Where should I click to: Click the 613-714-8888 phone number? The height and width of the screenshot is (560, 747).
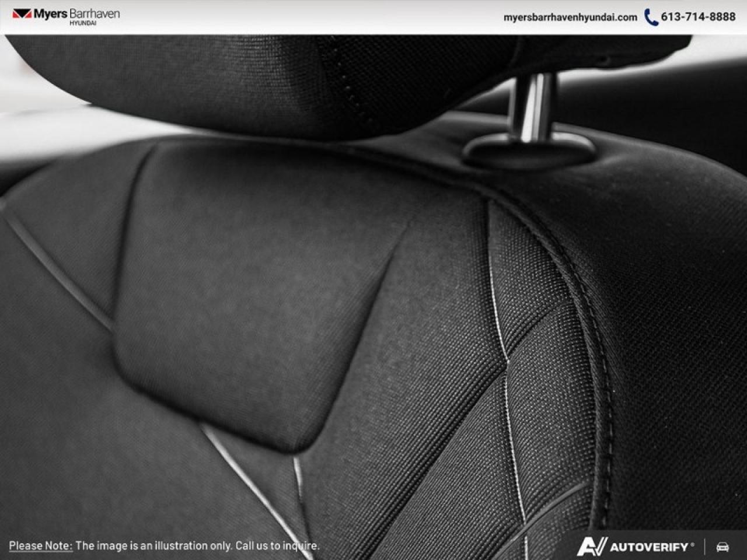pos(698,17)
